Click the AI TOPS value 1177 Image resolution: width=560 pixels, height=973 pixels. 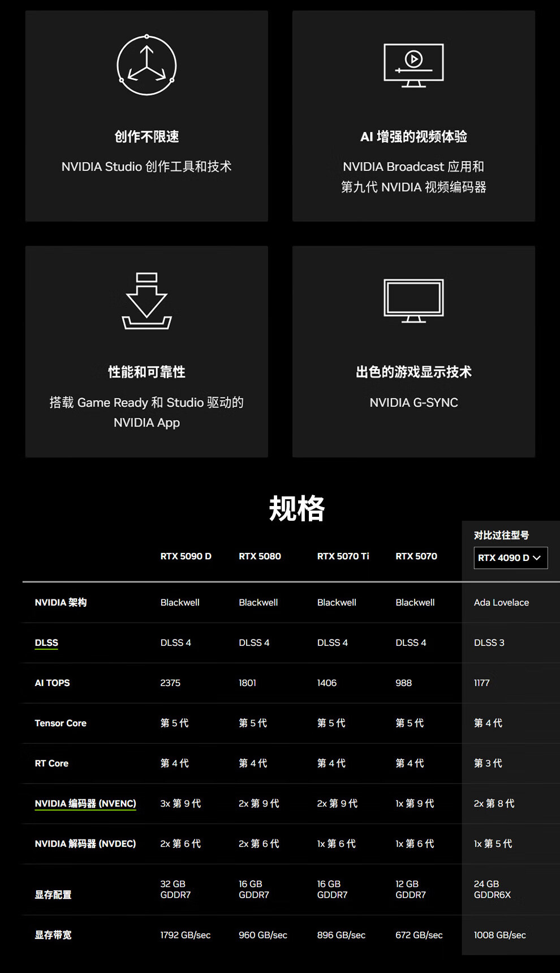pyautogui.click(x=481, y=683)
